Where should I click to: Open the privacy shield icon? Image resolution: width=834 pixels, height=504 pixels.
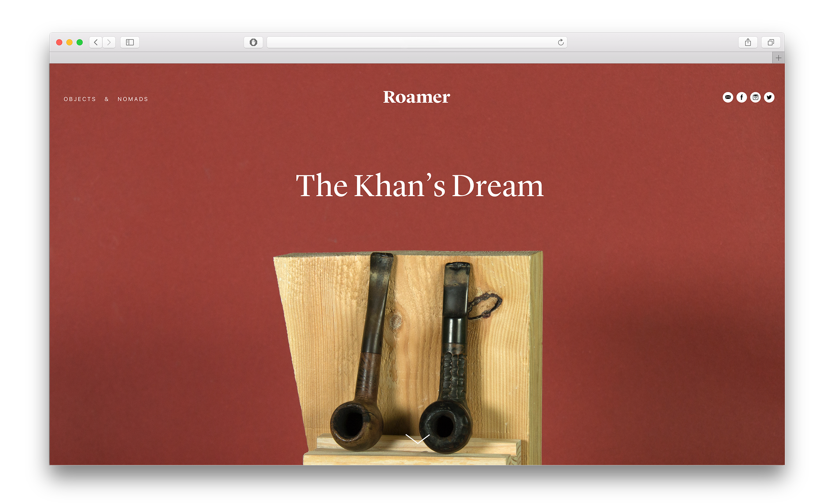[253, 42]
